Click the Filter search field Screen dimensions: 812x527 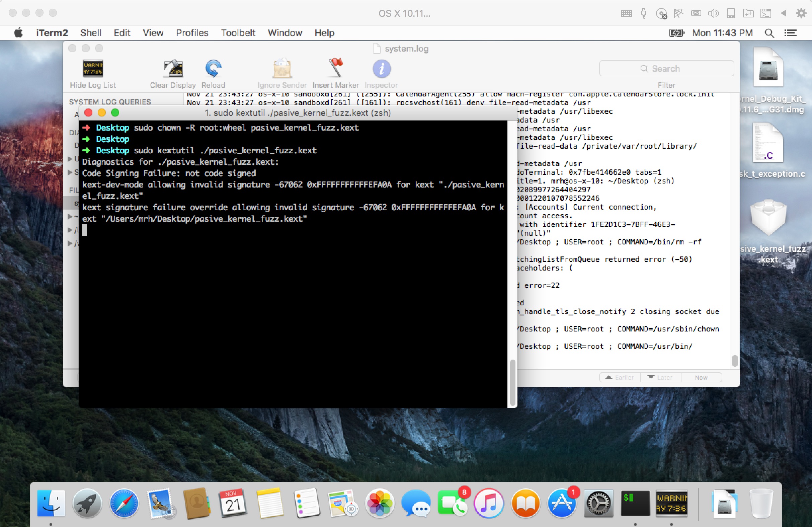[x=666, y=69]
